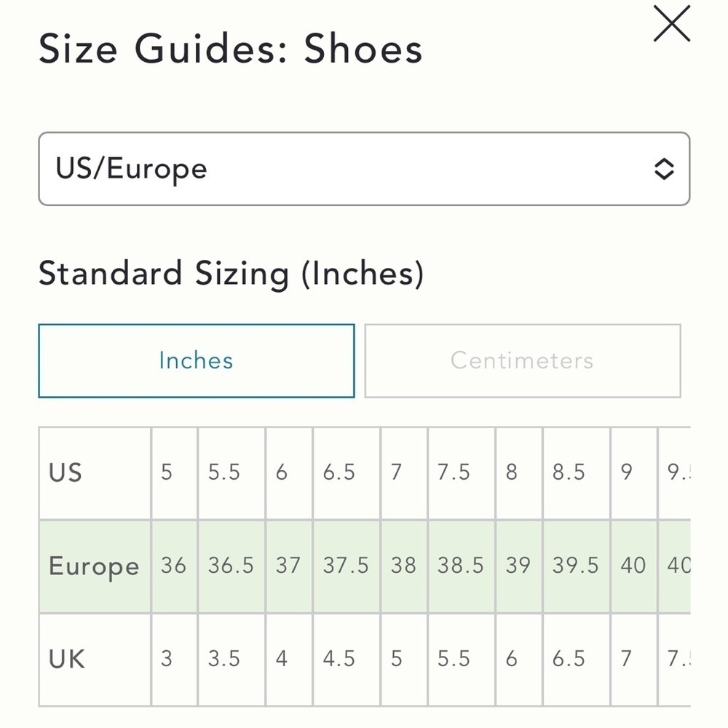Select Europe size 39.5 cell
This screenshot has width=728, height=728.
click(577, 566)
